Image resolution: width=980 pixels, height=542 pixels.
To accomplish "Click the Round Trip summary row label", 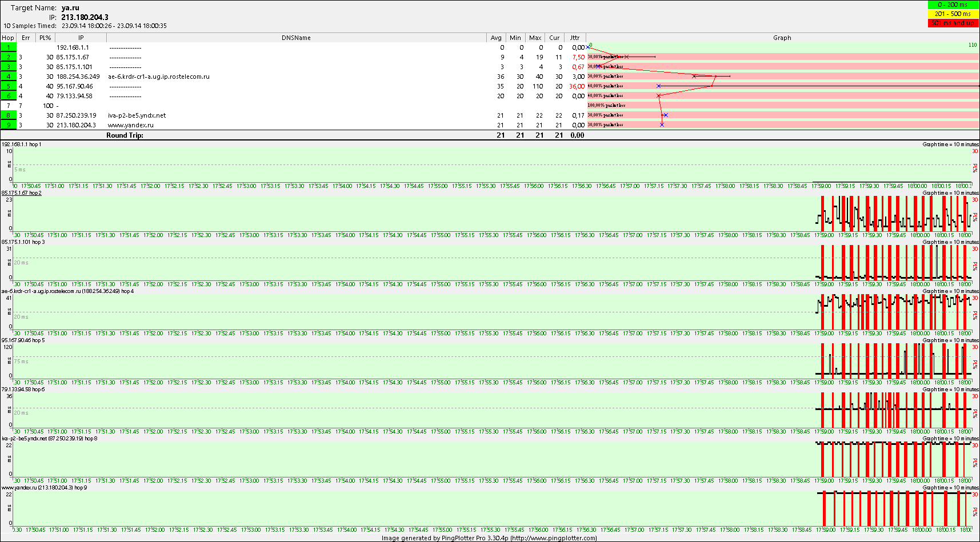I will point(125,135).
